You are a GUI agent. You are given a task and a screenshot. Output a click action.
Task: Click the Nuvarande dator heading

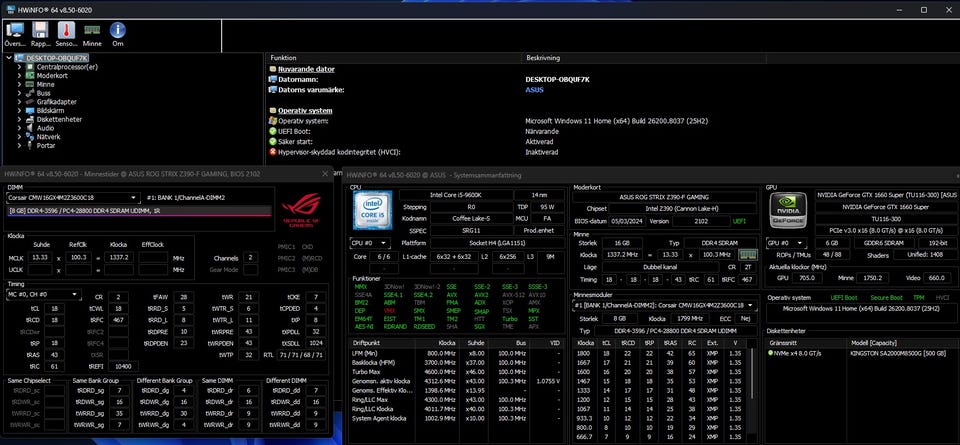(306, 69)
